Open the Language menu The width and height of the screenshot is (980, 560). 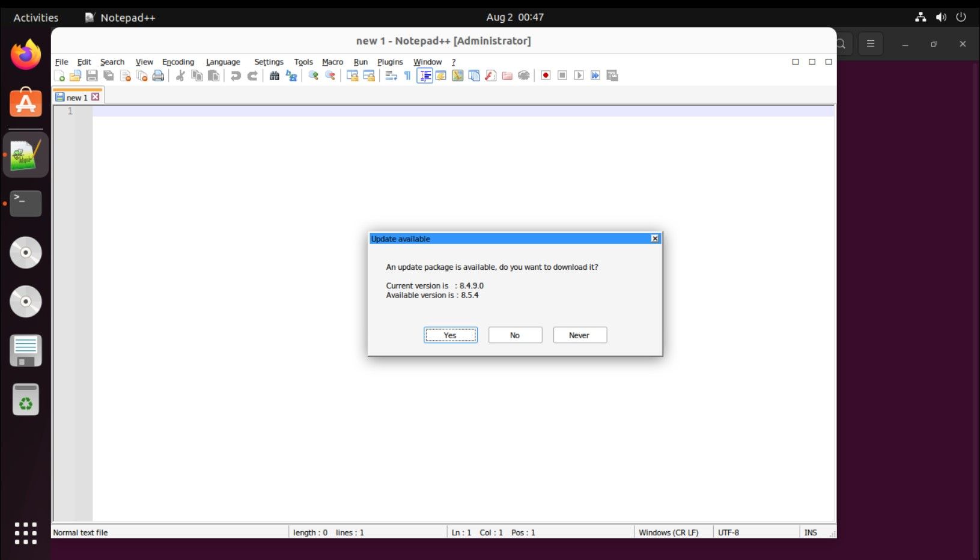click(222, 62)
